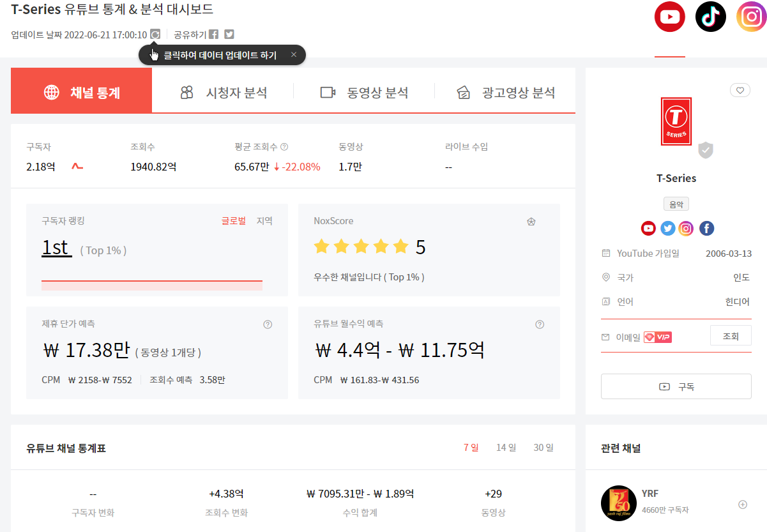Click the T-Series channel logo
Viewport: 767px width, 532px height.
click(x=676, y=122)
